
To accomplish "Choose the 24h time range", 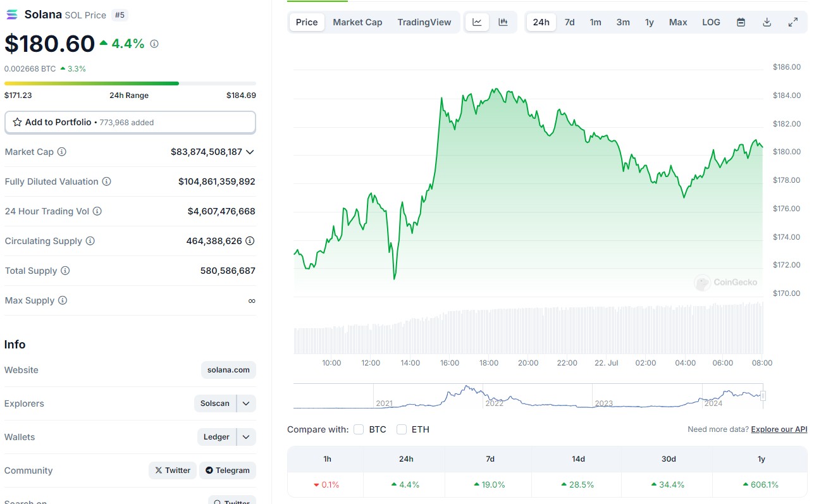I will pyautogui.click(x=541, y=22).
